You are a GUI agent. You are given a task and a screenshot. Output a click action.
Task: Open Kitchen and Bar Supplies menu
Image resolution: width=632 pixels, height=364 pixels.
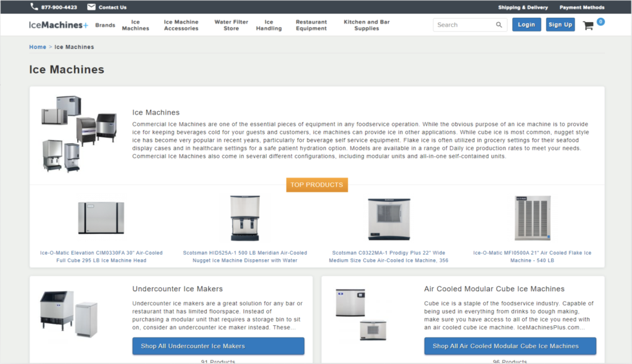click(x=367, y=25)
